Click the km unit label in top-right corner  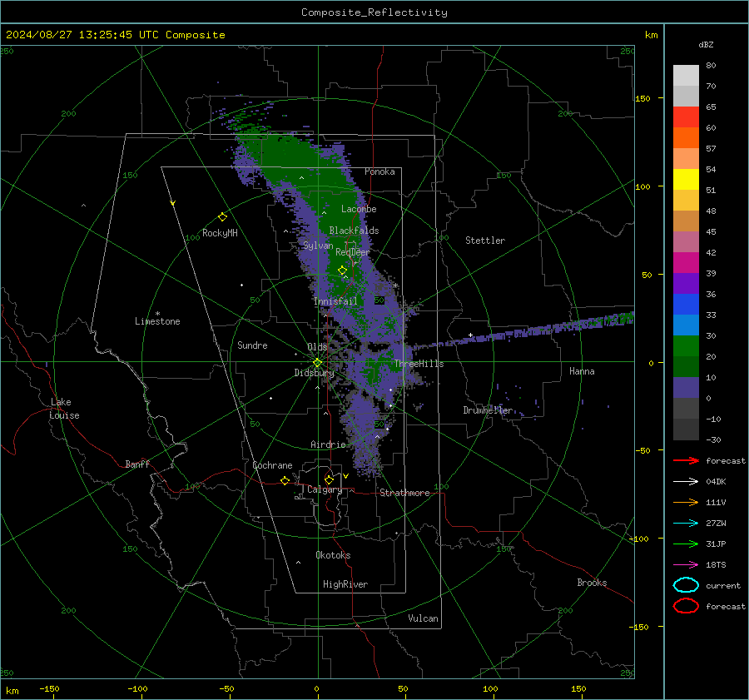click(651, 35)
